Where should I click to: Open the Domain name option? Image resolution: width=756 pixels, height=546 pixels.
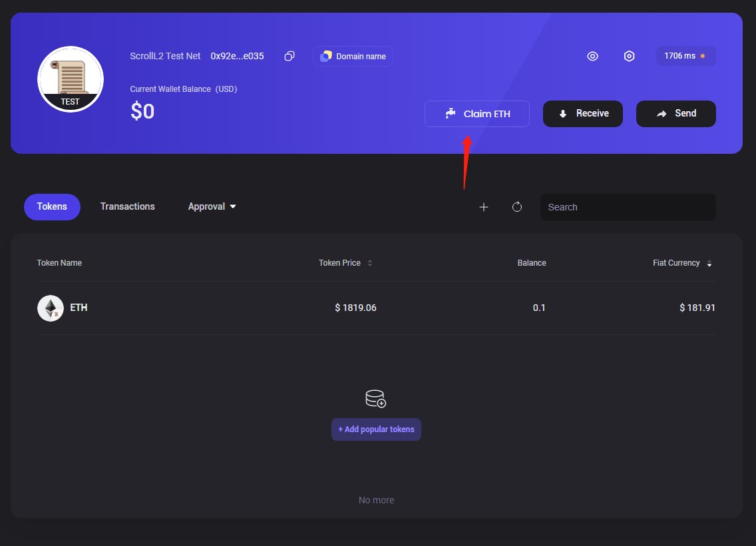pos(353,56)
